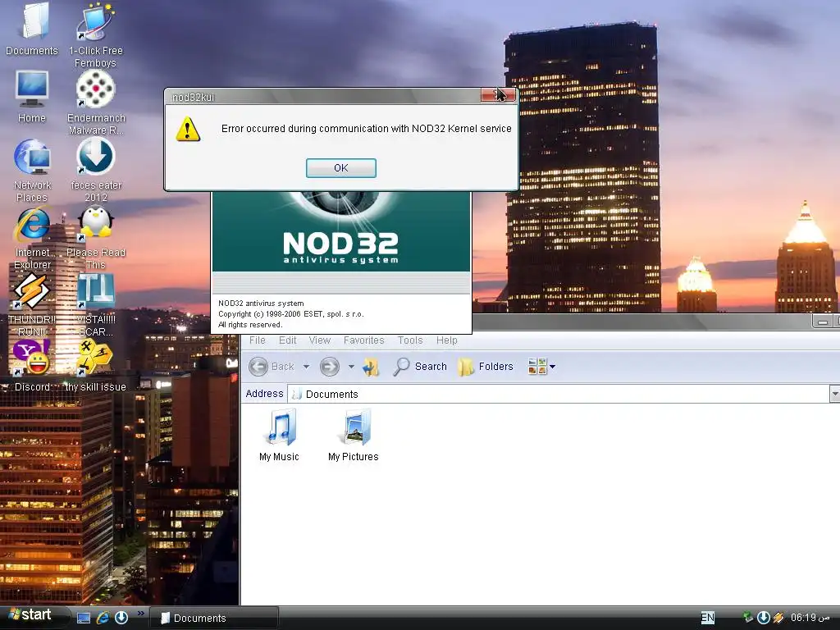The image size is (840, 630).
Task: Launch Internet Explorer from Quick Launch
Action: (x=103, y=618)
